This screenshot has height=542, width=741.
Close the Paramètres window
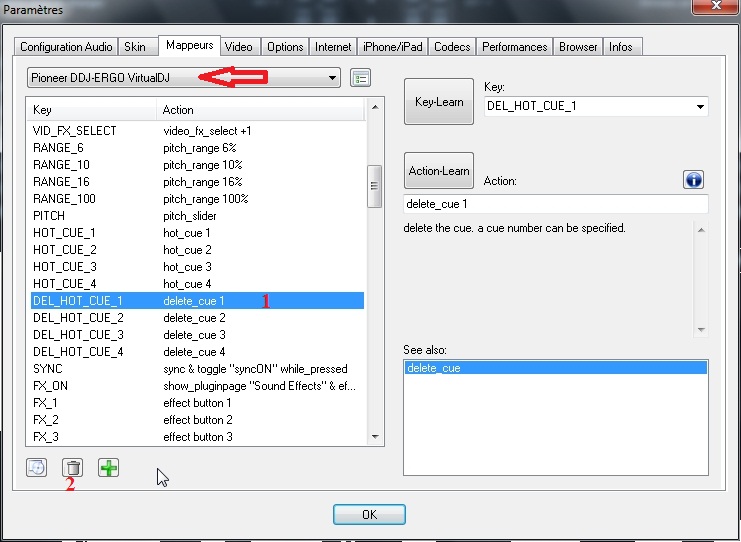[715, 6]
